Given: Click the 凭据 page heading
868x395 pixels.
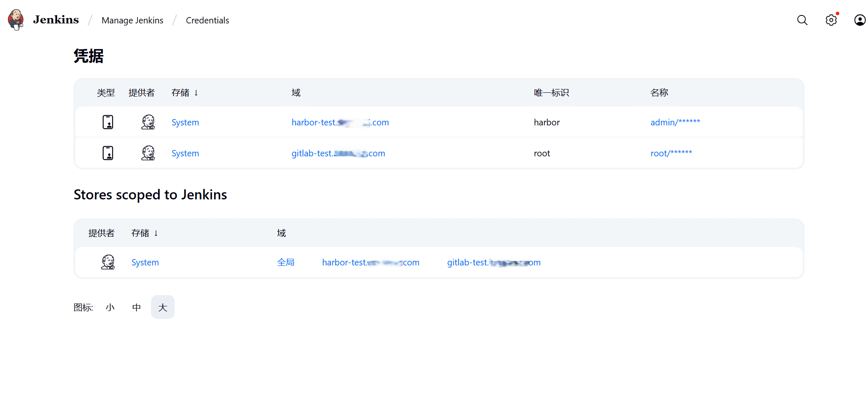Looking at the screenshot, I should pos(89,56).
